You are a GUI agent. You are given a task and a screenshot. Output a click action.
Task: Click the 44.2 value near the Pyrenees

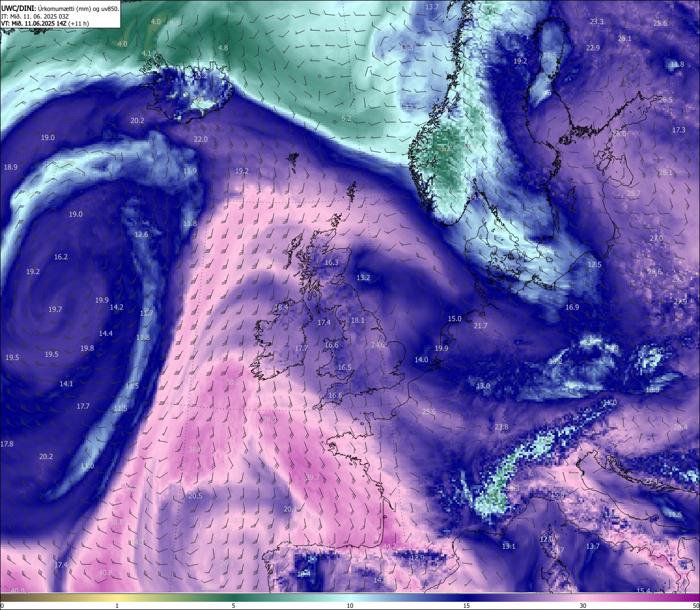[x=389, y=547]
